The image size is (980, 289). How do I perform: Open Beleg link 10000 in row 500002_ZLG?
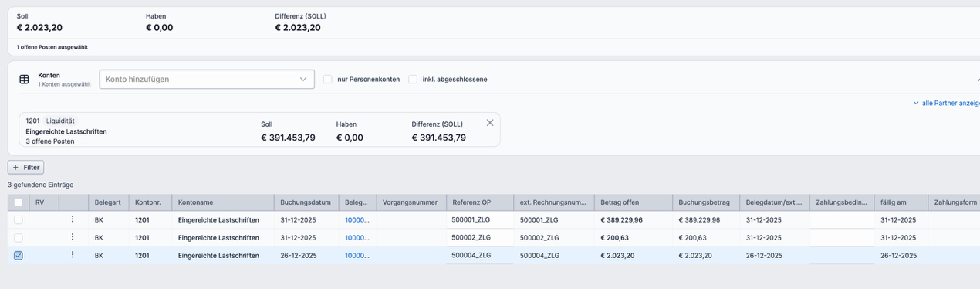point(357,238)
